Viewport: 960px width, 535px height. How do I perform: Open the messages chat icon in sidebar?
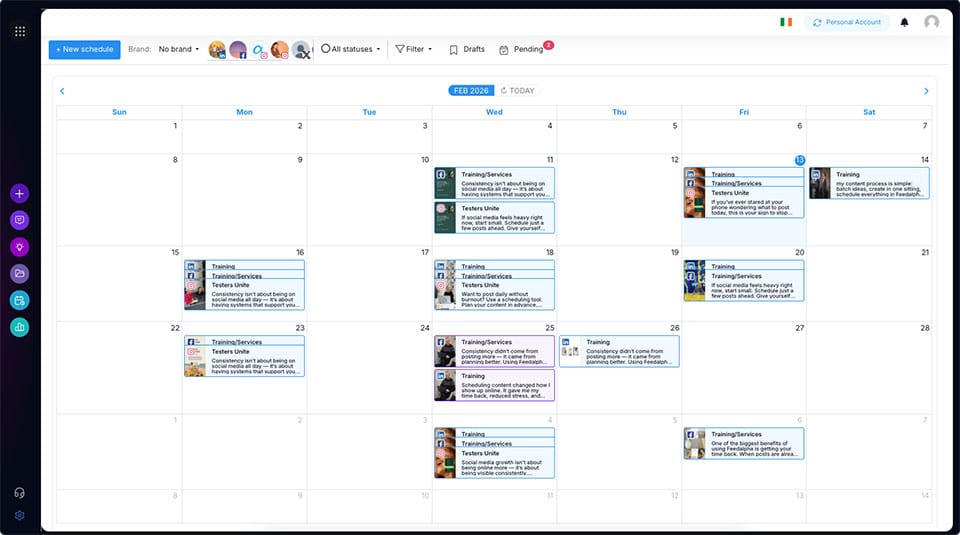pyautogui.click(x=20, y=220)
